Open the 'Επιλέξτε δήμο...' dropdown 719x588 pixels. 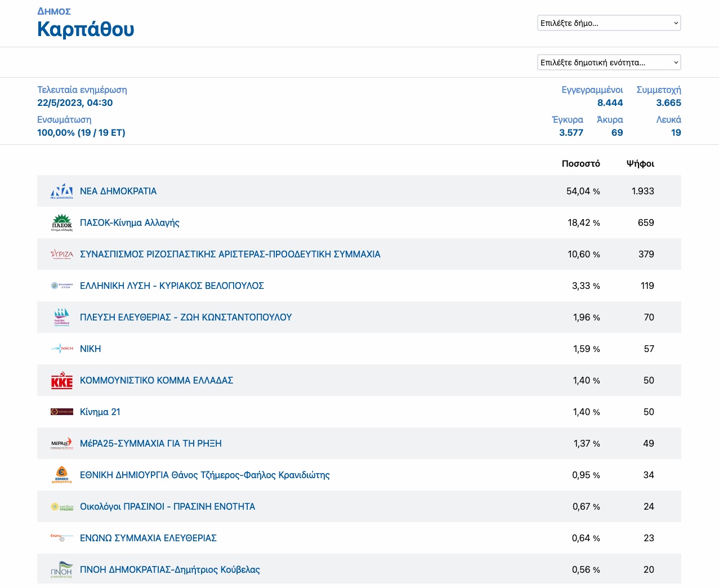tap(609, 23)
